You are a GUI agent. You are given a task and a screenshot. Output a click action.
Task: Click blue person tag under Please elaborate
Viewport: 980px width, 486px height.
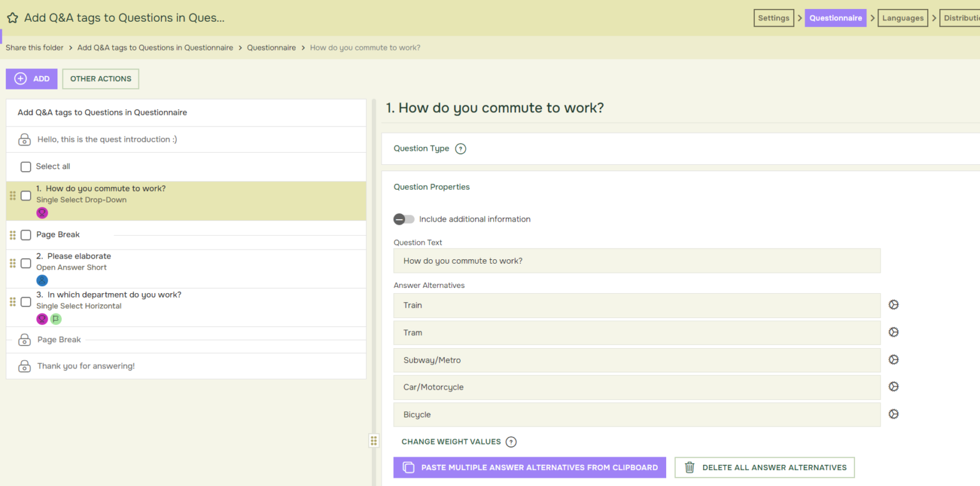(42, 280)
